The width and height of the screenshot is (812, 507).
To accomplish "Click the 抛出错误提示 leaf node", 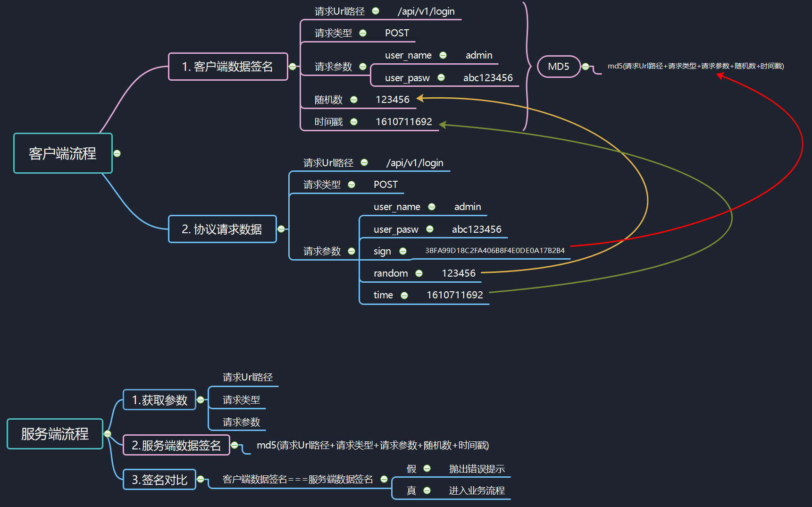I will pos(477,469).
